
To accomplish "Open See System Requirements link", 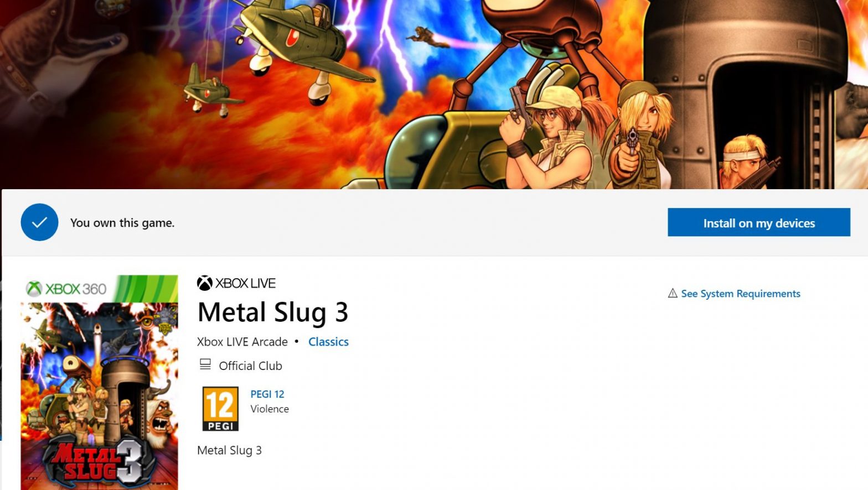I will (x=741, y=294).
